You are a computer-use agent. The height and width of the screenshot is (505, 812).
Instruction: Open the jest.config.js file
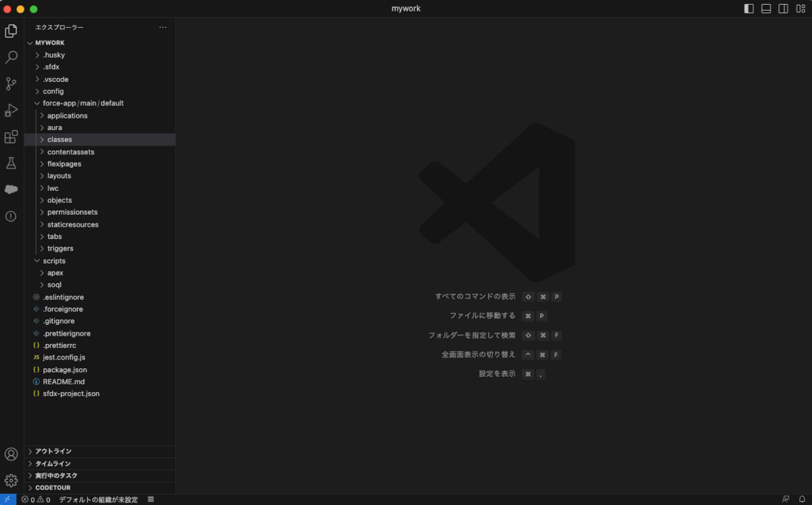(100, 357)
